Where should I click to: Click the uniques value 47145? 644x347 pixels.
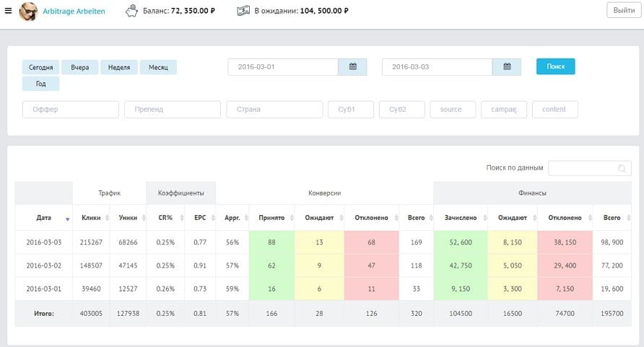click(x=128, y=265)
